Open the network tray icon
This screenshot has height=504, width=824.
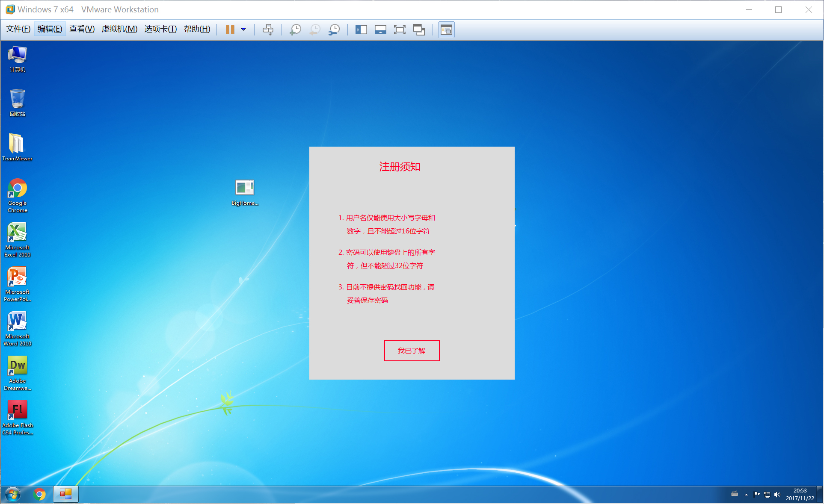[x=767, y=495]
